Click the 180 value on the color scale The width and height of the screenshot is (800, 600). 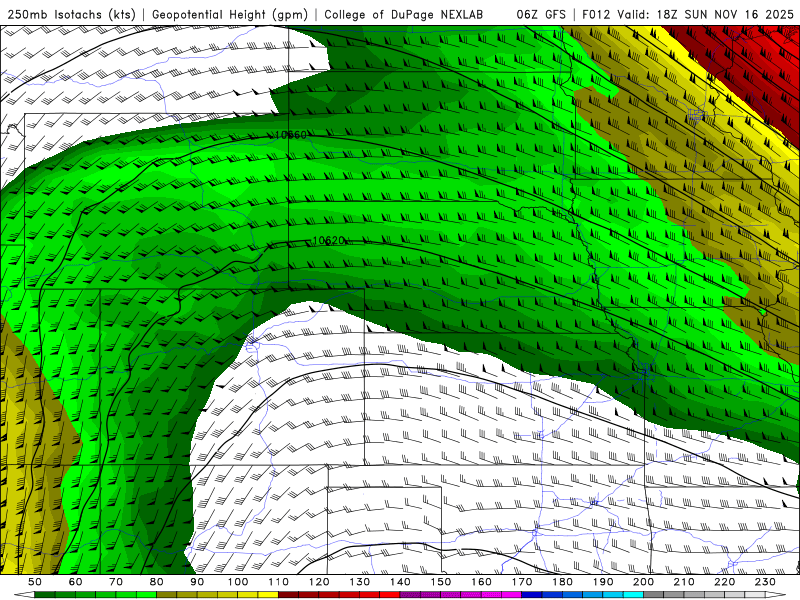pyautogui.click(x=562, y=582)
